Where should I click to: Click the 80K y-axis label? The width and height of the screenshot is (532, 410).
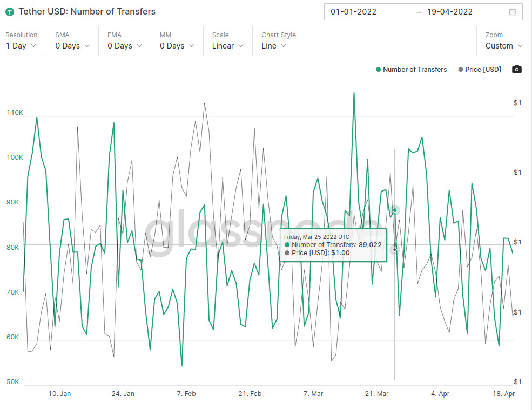pos(13,248)
